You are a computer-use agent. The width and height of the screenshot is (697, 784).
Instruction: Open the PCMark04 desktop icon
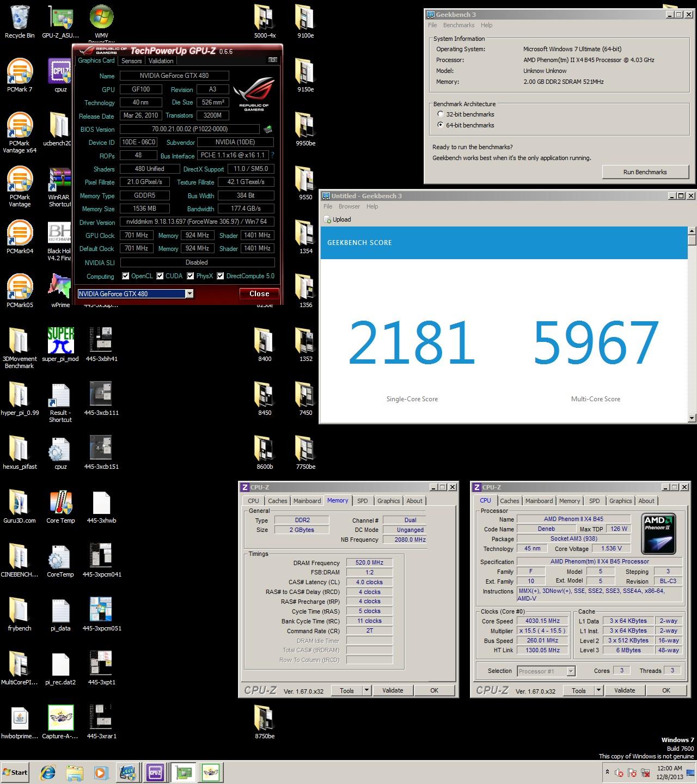tap(20, 237)
